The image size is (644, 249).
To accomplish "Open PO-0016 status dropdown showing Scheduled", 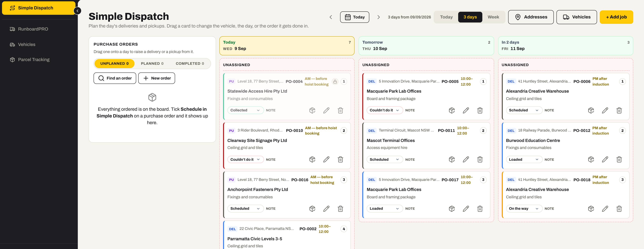I will [x=245, y=209].
